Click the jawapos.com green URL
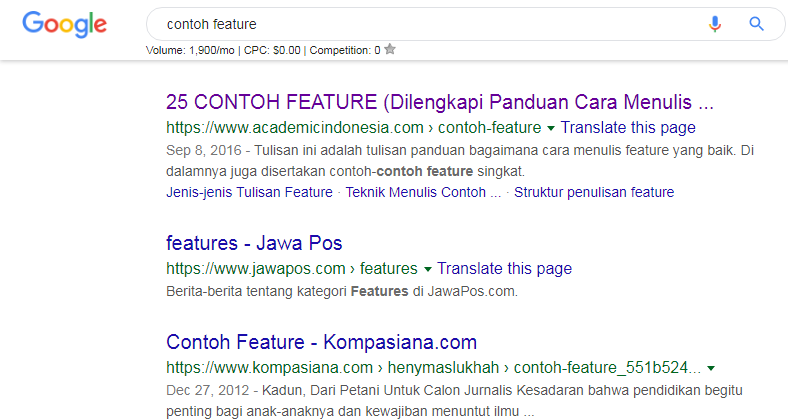This screenshot has width=788, height=419. pyautogui.click(x=291, y=269)
